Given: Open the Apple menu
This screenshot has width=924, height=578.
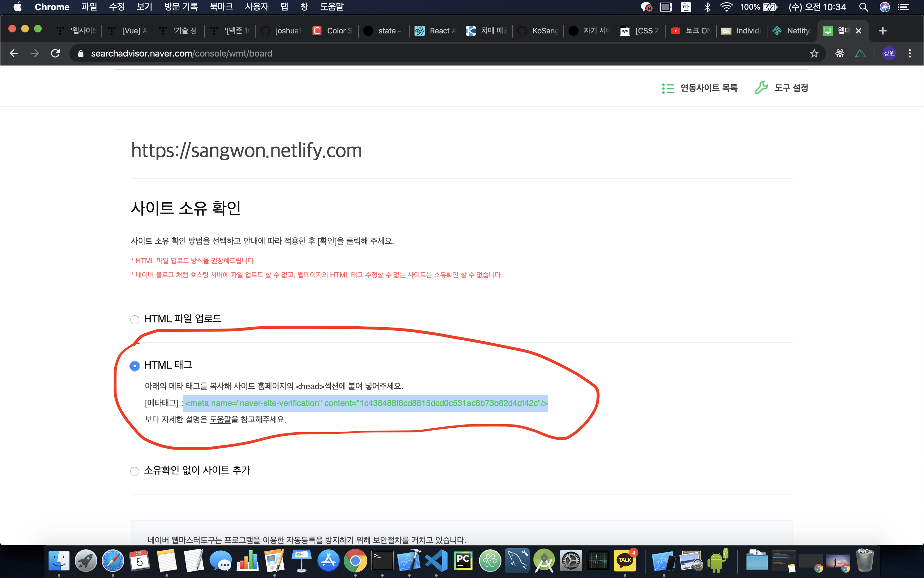Looking at the screenshot, I should [x=18, y=7].
